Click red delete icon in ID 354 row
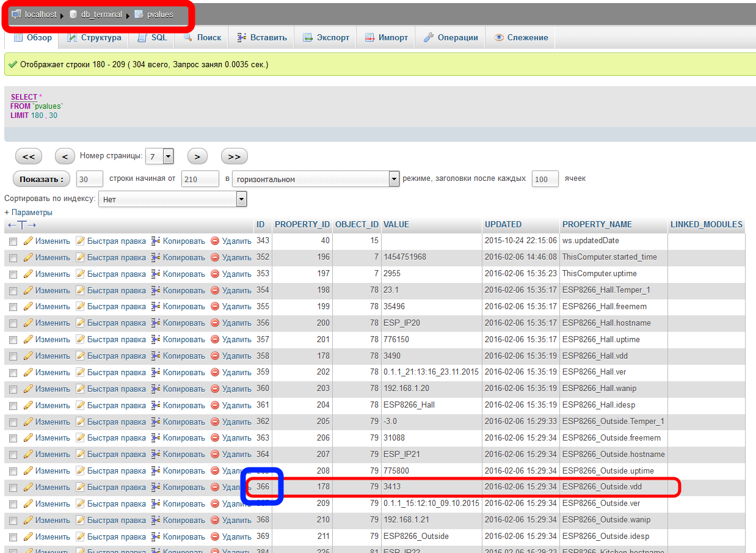Image resolution: width=756 pixels, height=553 pixels. 215,290
